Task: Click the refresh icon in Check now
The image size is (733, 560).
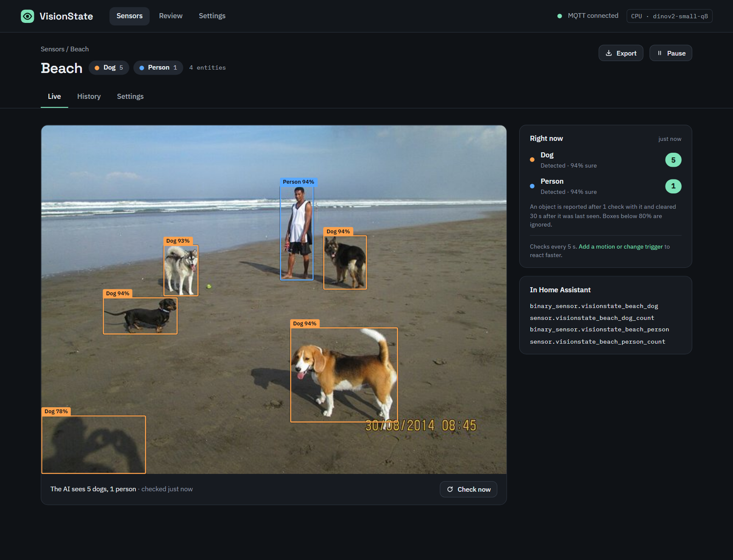Action: click(x=450, y=489)
